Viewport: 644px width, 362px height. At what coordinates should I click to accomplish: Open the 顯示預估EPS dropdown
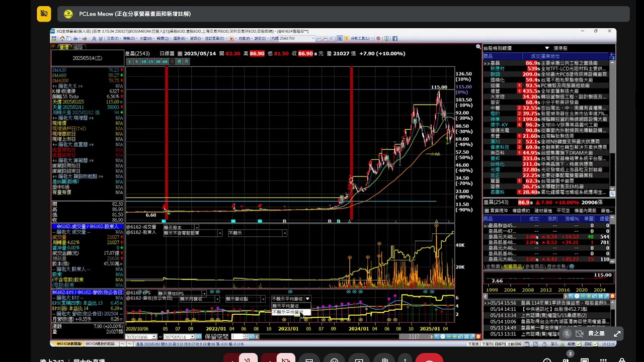click(182, 293)
